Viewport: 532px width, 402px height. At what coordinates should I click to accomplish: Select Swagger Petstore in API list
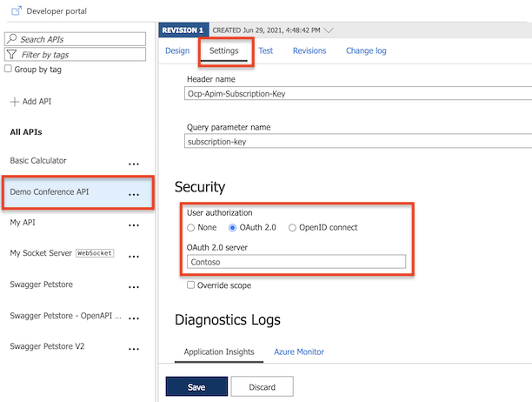(43, 284)
